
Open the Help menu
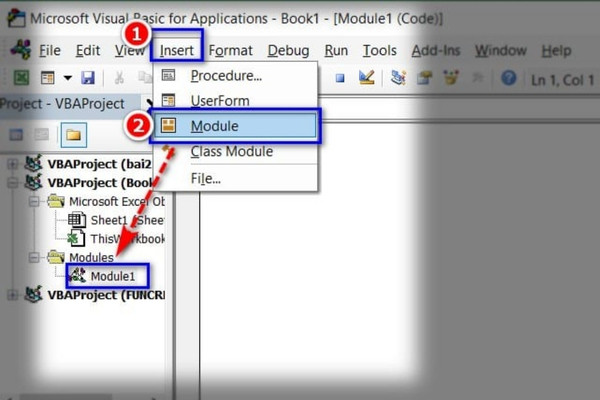(556, 51)
